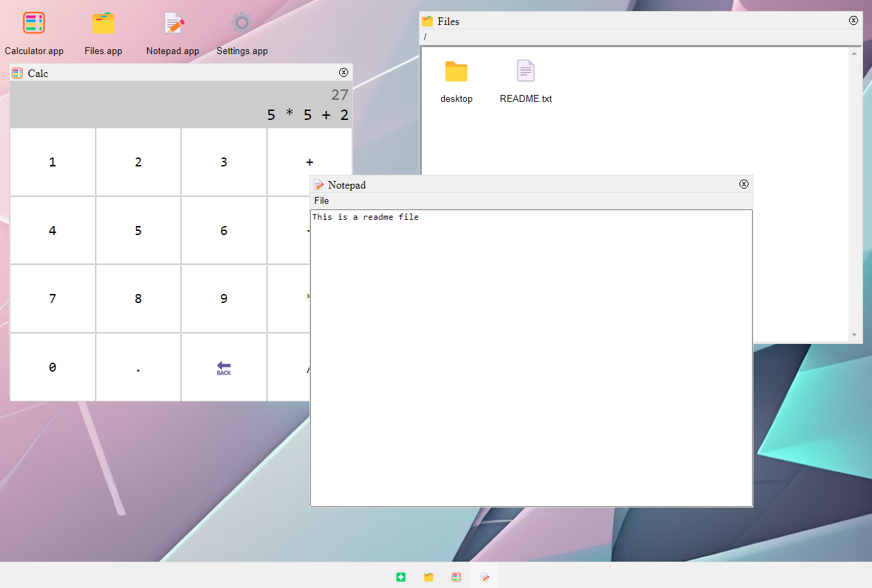Click inside the Notepad text area
872x588 pixels.
coord(531,358)
